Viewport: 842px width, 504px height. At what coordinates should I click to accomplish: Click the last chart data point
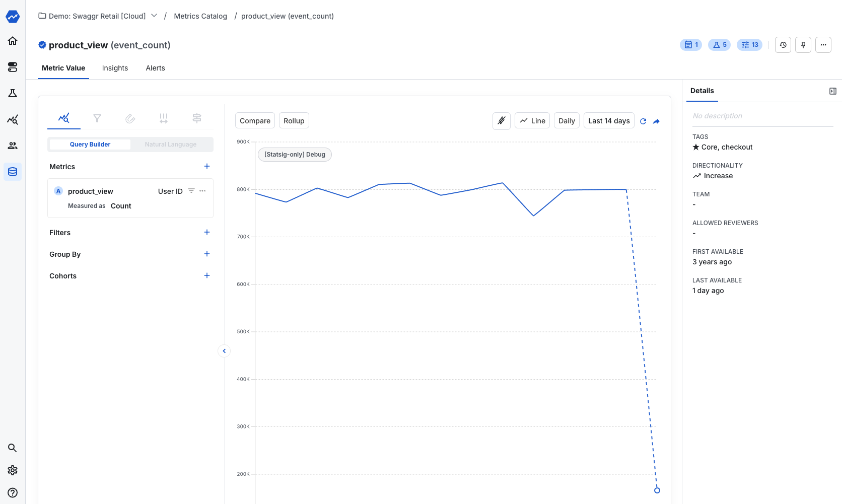657,490
